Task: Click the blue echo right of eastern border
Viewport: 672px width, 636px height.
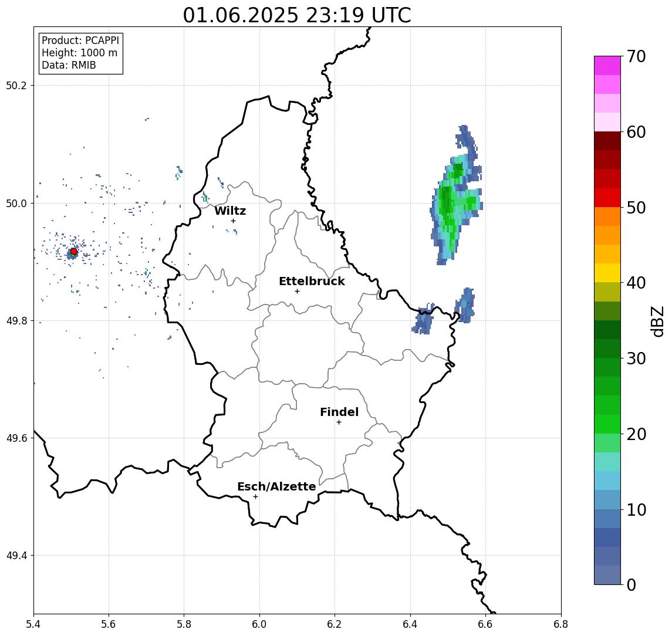Action: click(x=465, y=305)
